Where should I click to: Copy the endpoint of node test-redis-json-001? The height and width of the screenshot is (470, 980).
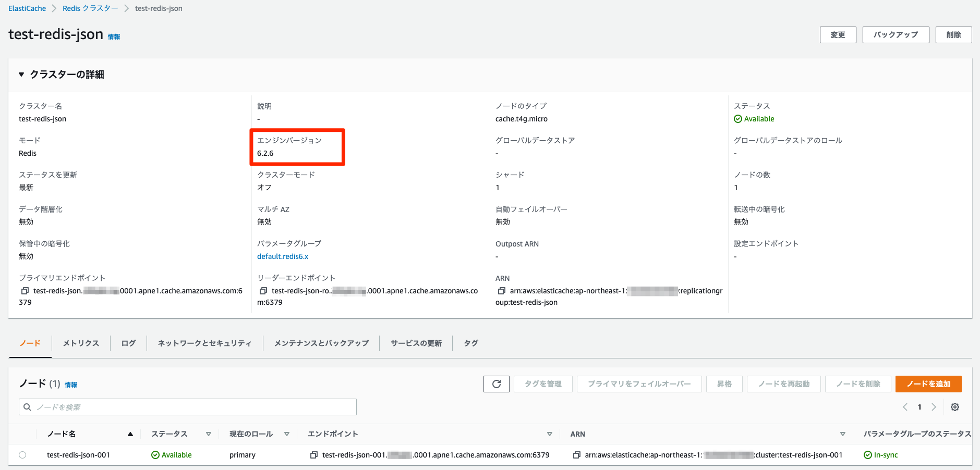313,455
